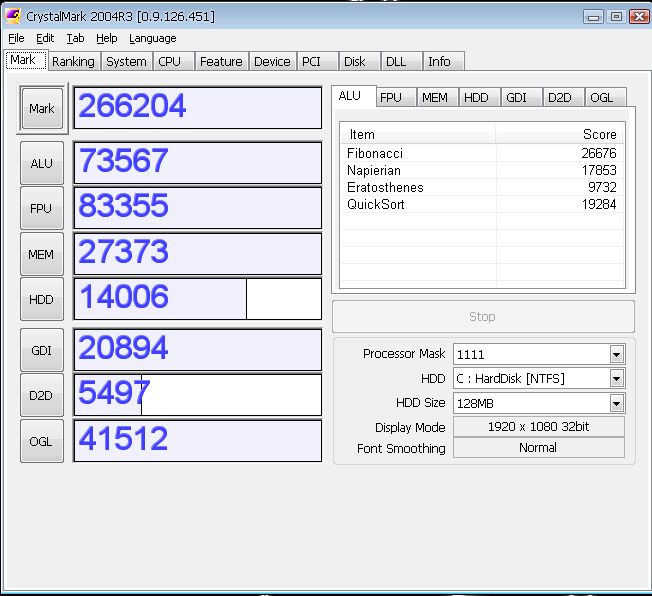Select the Eratosthenes row

(482, 187)
